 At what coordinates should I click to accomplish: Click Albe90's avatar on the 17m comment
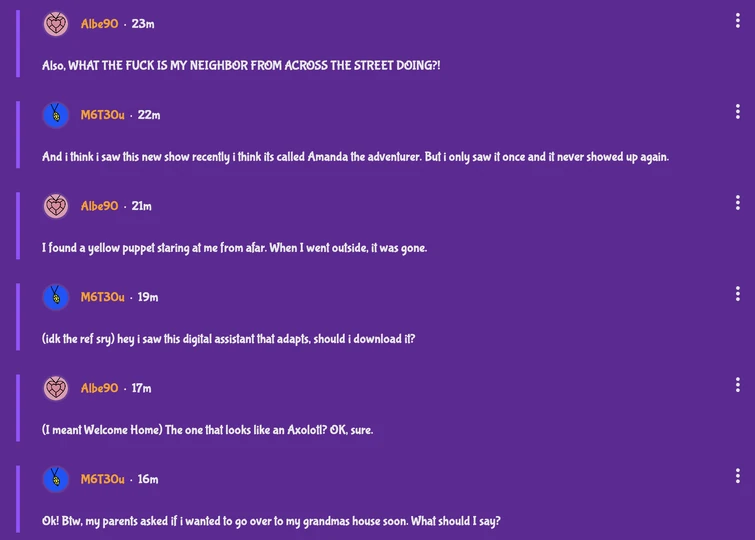(x=56, y=388)
